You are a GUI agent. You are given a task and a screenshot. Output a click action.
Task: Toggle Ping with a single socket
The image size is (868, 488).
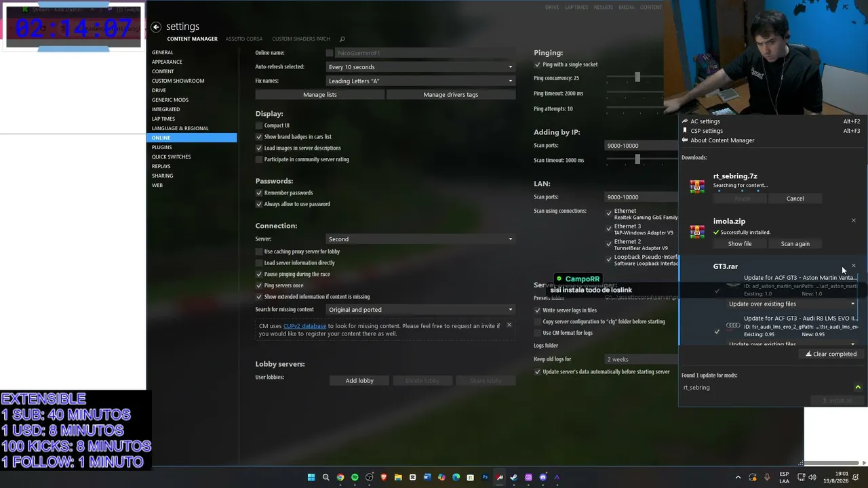538,64
